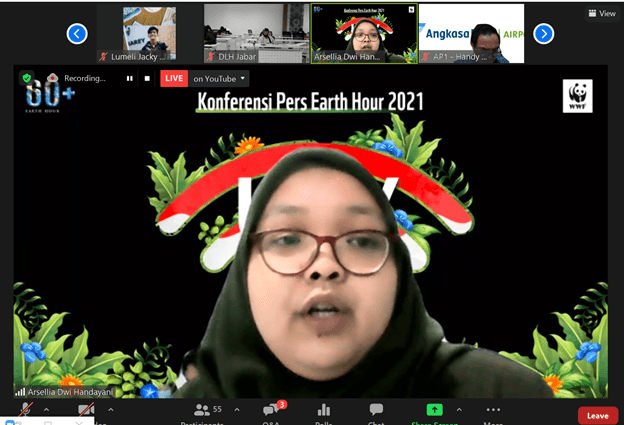Click the red Leave button
The image size is (624, 425).
[x=597, y=415]
